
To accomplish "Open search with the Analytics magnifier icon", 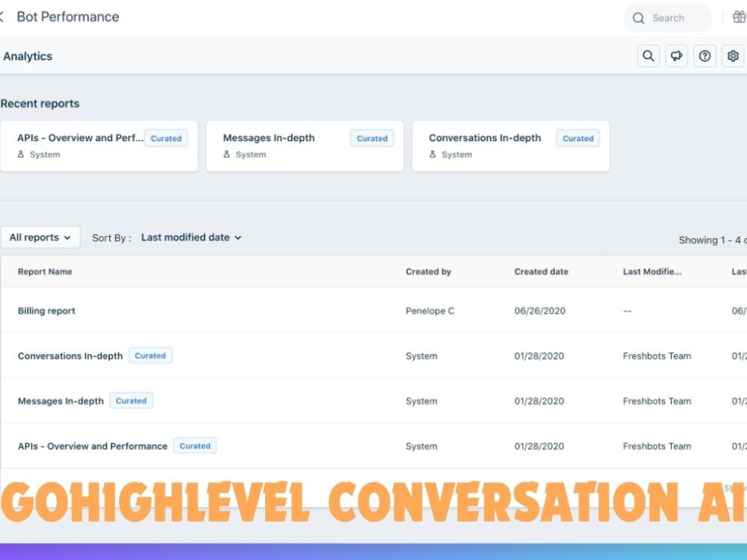I will click(x=648, y=56).
